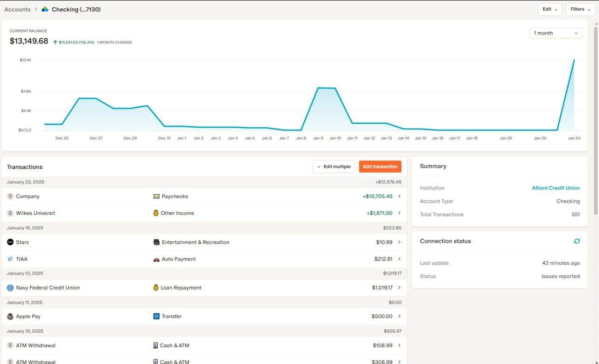Click the Entertainment & Recreation category icon
Viewport: 599px width, 364px height.
[x=156, y=242]
